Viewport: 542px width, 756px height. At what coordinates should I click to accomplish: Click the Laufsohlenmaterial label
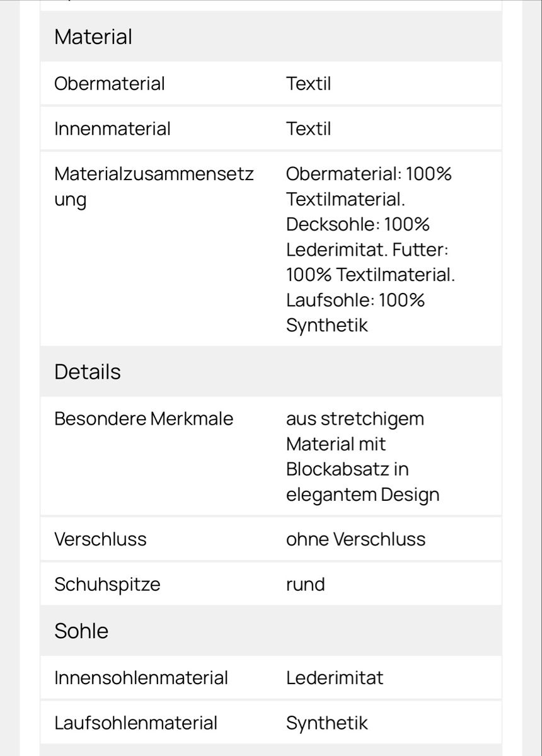[135, 723]
